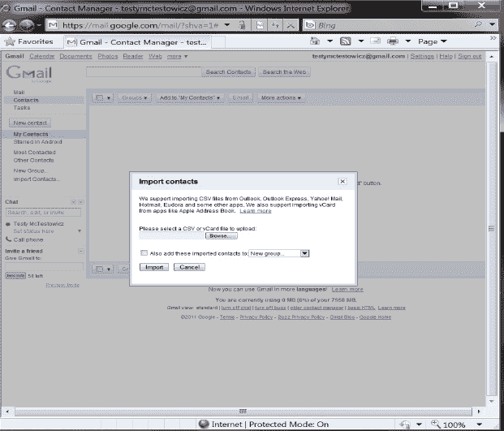Open Documents from Gmail top bar
The width and height of the screenshot is (504, 431).
75,56
